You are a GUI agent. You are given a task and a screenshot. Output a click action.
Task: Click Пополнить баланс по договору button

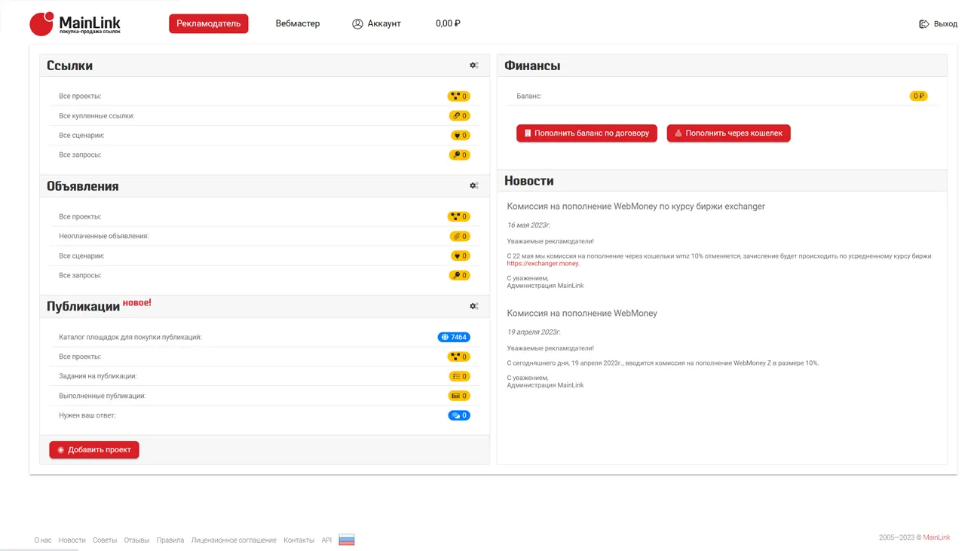[x=586, y=133]
